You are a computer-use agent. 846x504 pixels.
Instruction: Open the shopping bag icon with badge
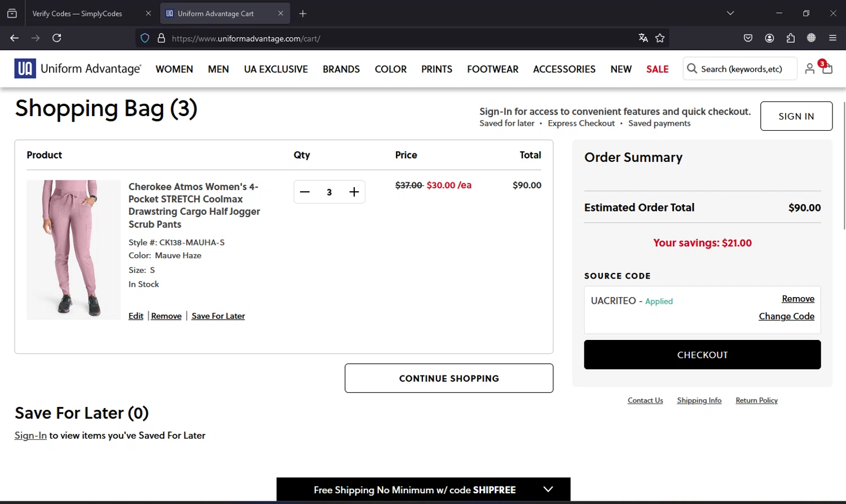coord(827,68)
